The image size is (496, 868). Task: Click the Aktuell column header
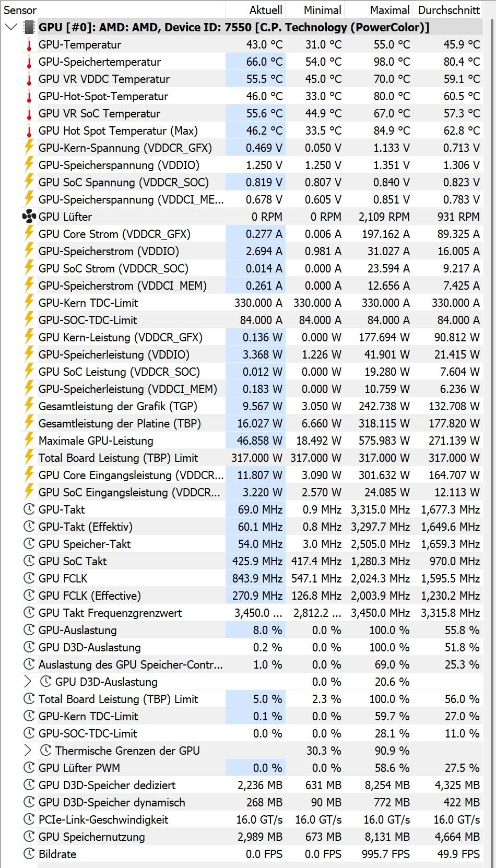pyautogui.click(x=255, y=10)
